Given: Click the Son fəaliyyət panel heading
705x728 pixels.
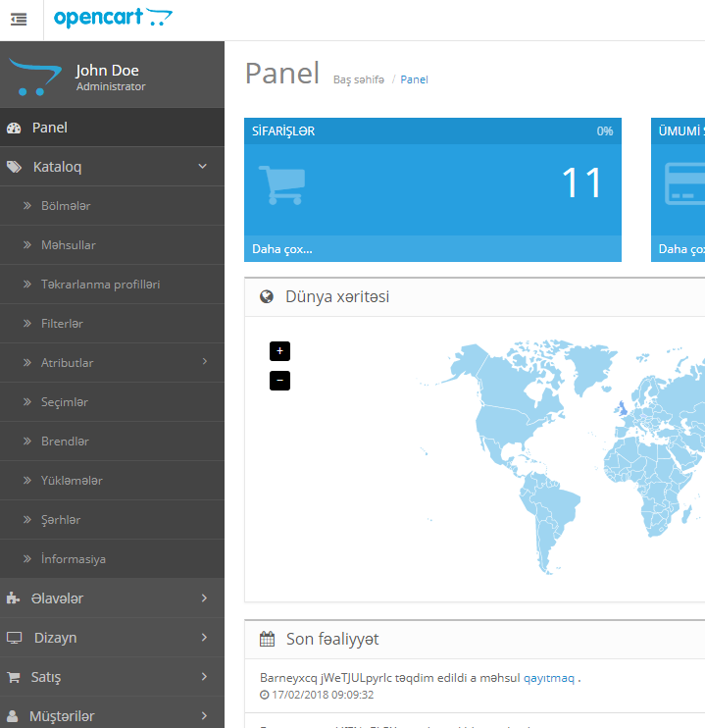Looking at the screenshot, I should 332,640.
